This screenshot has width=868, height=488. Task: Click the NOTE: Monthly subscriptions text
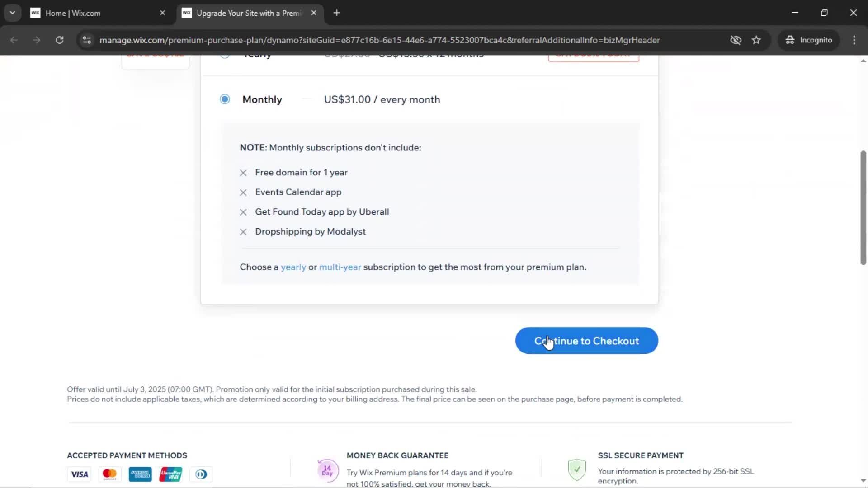tap(330, 148)
